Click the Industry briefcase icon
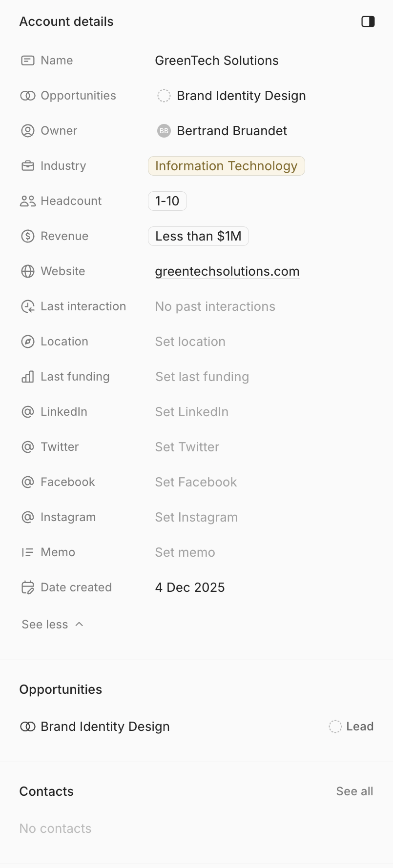The image size is (393, 868). [28, 166]
